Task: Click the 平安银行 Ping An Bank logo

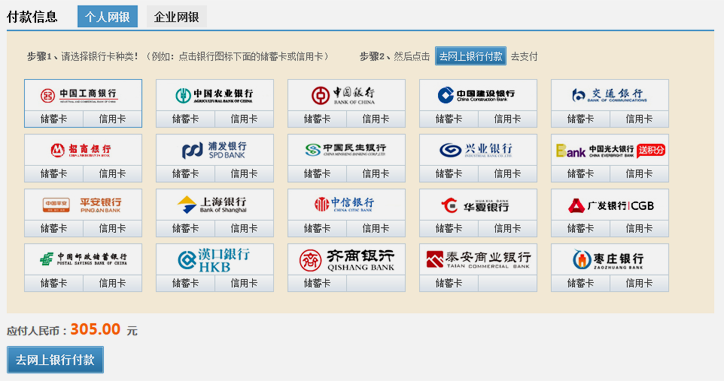Action: pyautogui.click(x=83, y=205)
